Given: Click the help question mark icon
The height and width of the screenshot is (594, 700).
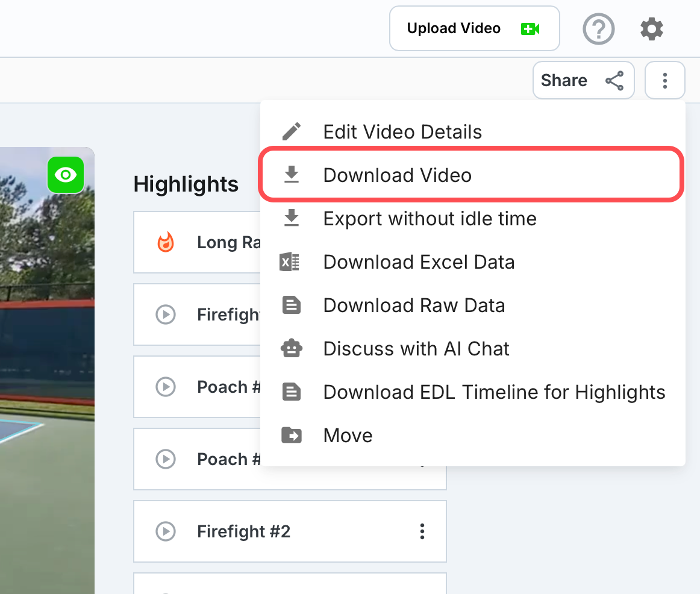Looking at the screenshot, I should coord(598,29).
